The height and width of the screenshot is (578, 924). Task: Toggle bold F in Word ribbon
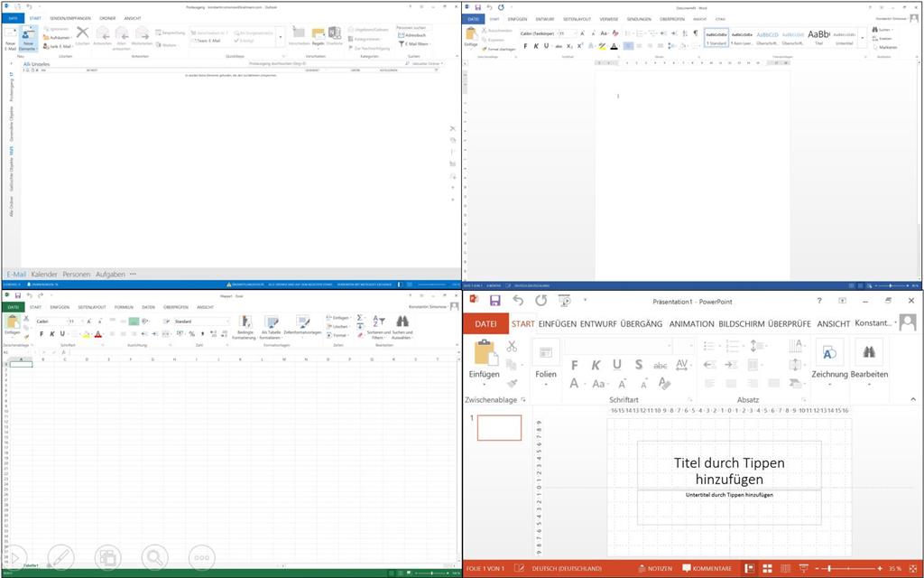(526, 46)
